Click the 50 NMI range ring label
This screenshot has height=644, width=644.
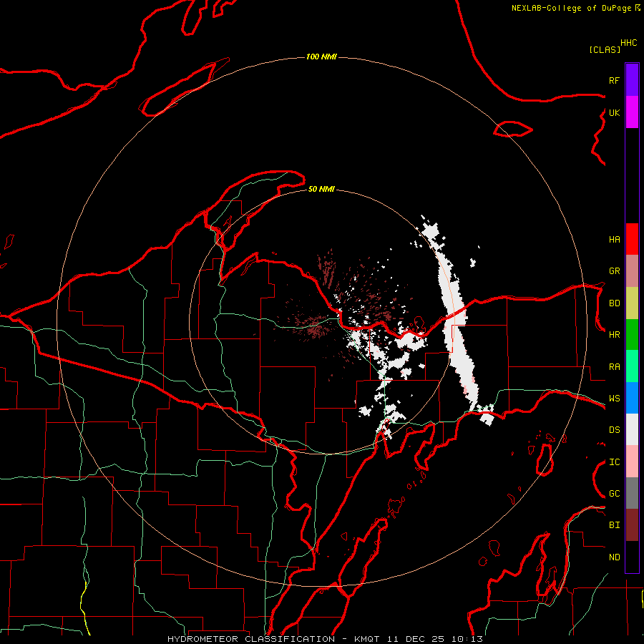pos(321,189)
